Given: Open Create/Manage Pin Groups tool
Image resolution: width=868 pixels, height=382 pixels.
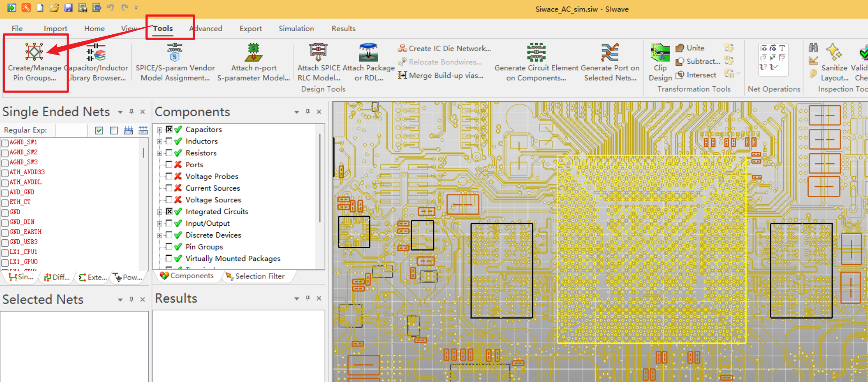Looking at the screenshot, I should (34, 62).
